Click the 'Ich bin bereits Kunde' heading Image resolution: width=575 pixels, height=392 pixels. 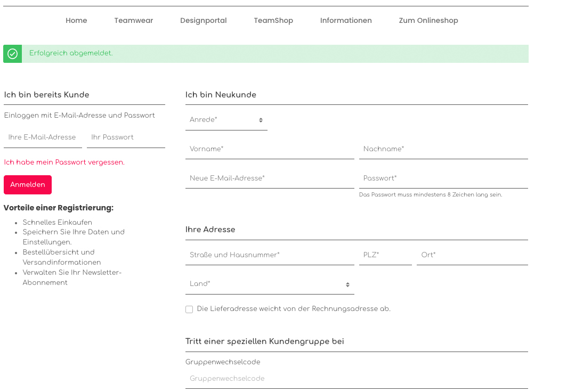pyautogui.click(x=46, y=95)
